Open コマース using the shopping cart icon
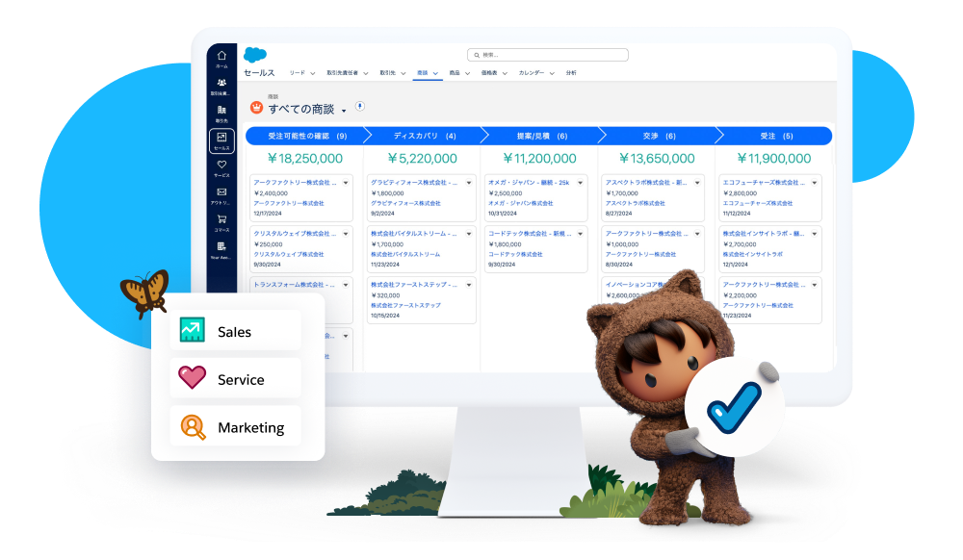The height and width of the screenshot is (560, 963). (x=221, y=218)
